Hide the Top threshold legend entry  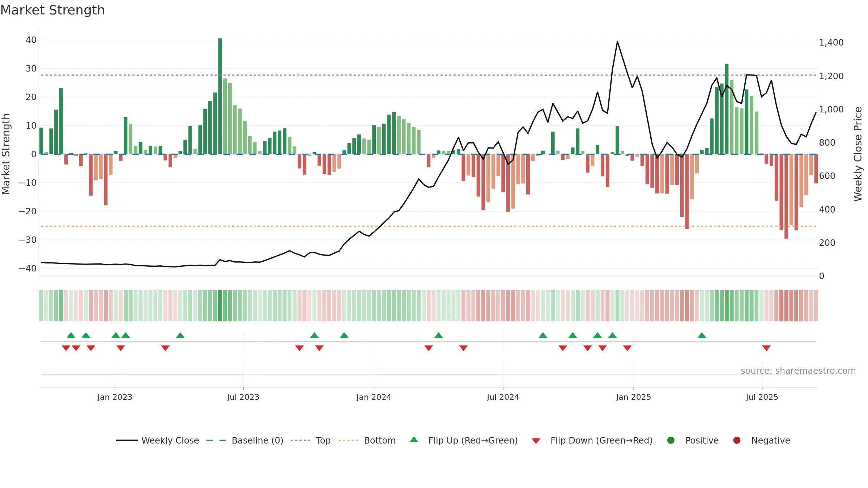click(x=311, y=440)
